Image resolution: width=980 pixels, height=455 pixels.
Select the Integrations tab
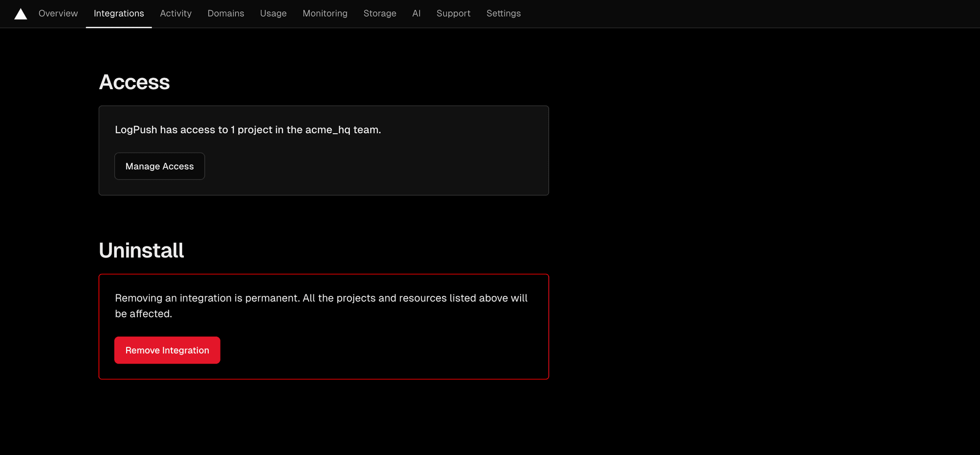[x=119, y=13]
